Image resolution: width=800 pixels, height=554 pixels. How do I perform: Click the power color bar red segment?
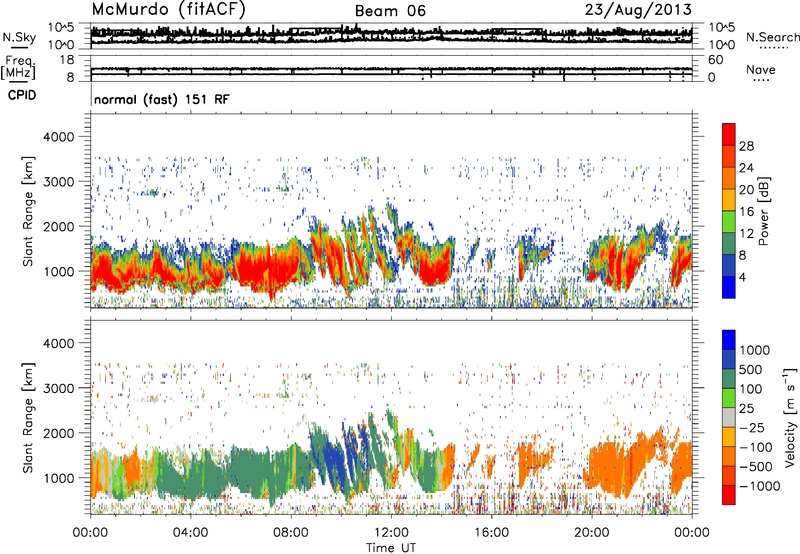click(x=729, y=135)
